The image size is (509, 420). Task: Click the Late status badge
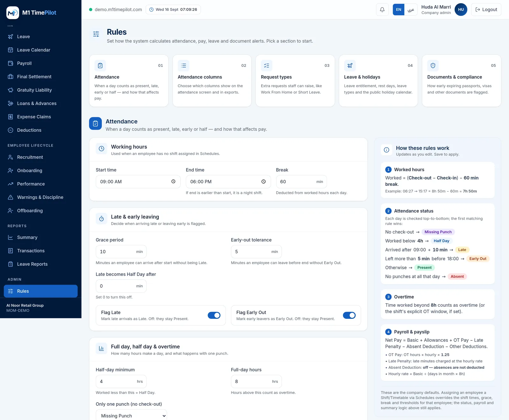462,250
